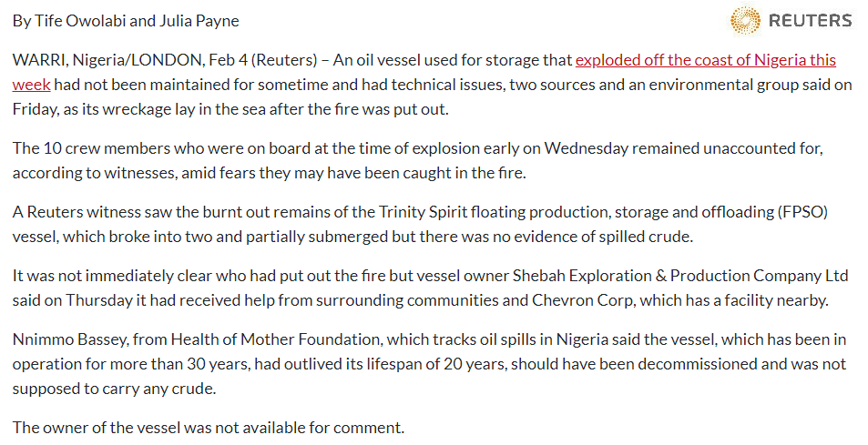868x445 pixels.
Task: Click the line 'supposed to carry any crude.'
Action: point(114,389)
